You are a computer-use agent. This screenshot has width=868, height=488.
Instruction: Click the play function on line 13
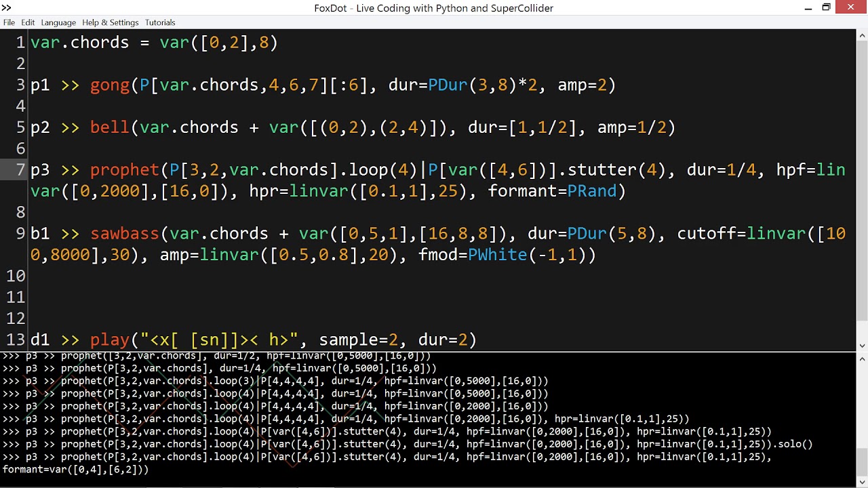109,340
